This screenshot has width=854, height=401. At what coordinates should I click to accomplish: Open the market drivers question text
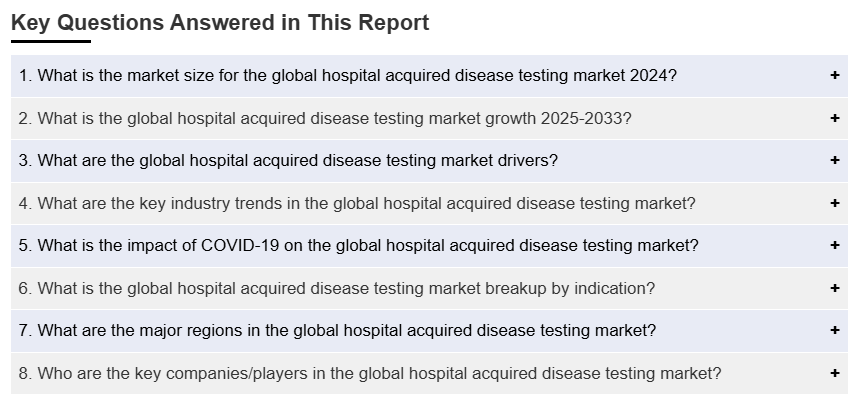click(x=288, y=161)
